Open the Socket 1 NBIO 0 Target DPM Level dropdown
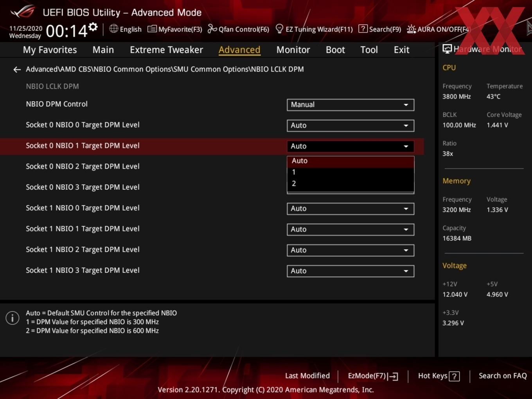532x399 pixels. pos(350,209)
